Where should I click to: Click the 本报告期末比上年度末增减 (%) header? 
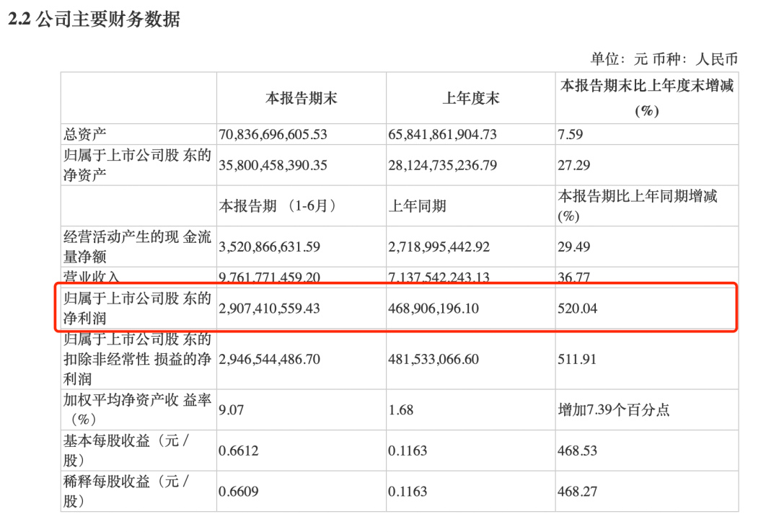[x=646, y=97]
